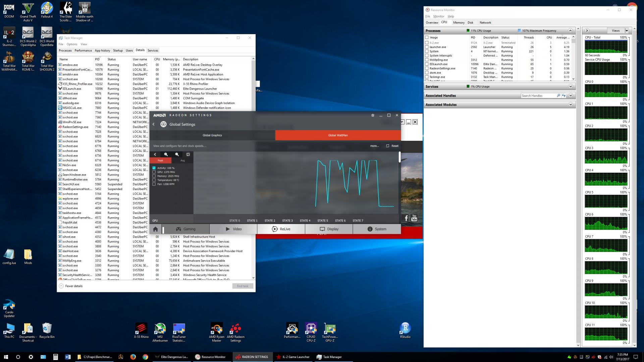
Task: Click Fewer details in Task Manager
Action: click(71, 286)
